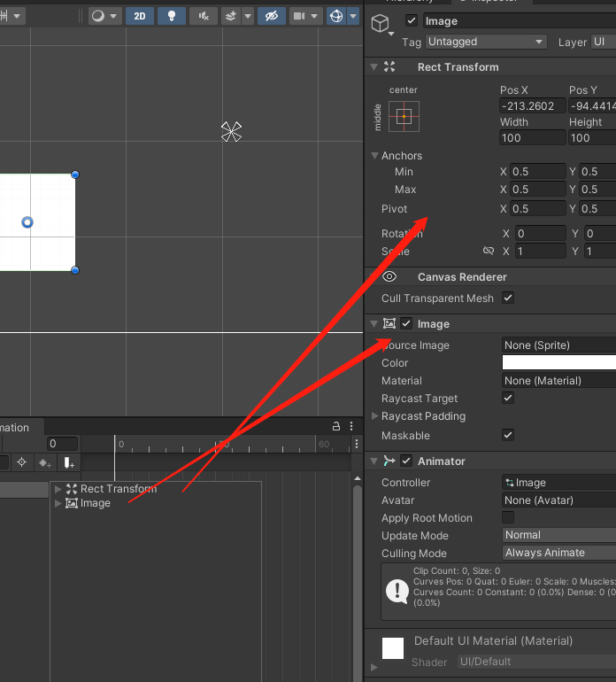
Task: Toggle scene effects icon in toolbar
Action: coord(231,16)
